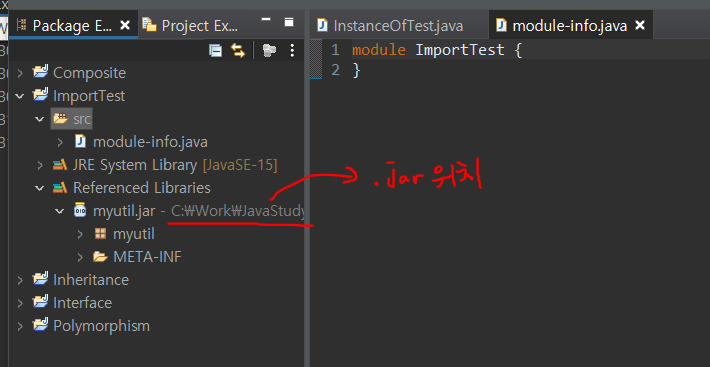Click the META-INF folder icon
This screenshot has height=367, width=710.
100,257
